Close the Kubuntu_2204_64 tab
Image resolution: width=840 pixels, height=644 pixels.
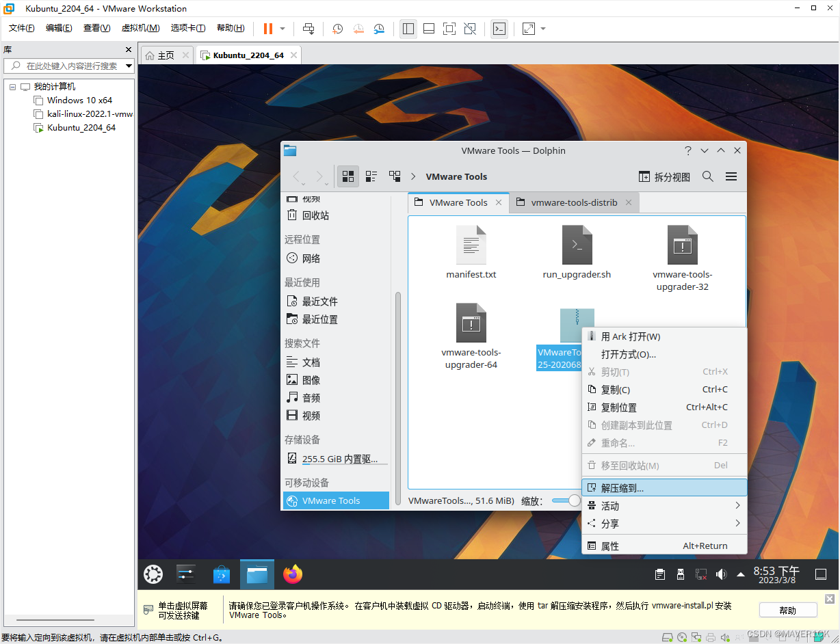coord(293,55)
